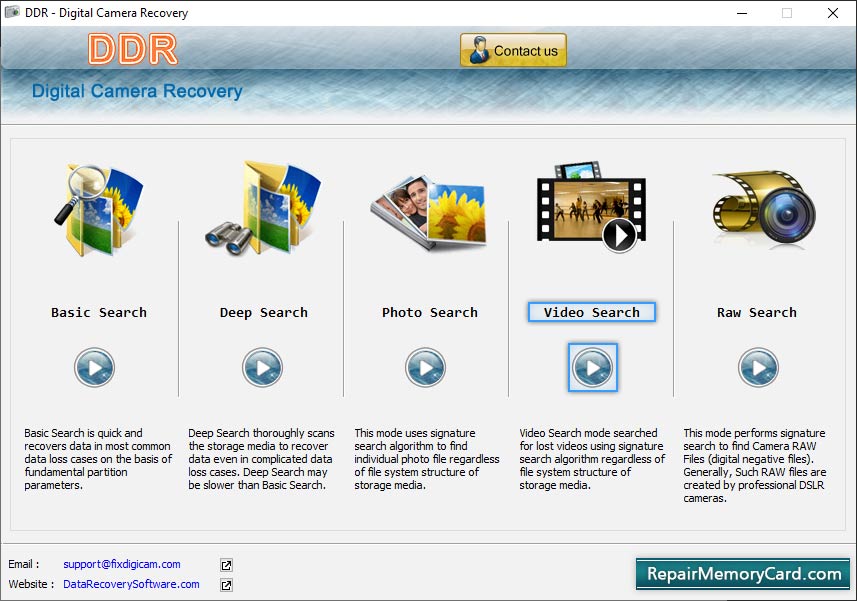Open the DataRecoverySoftware.com website link
Image resolution: width=857 pixels, height=601 pixels.
(x=131, y=584)
